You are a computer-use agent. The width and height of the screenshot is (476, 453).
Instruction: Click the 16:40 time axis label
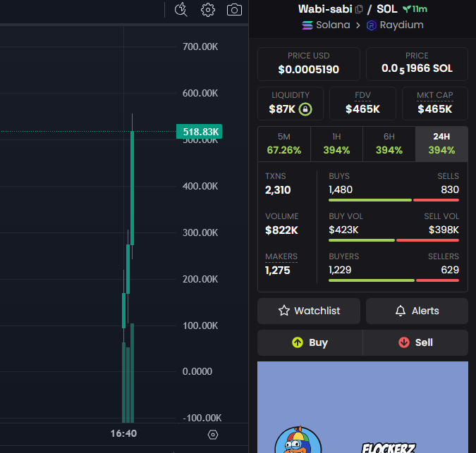pyautogui.click(x=123, y=433)
